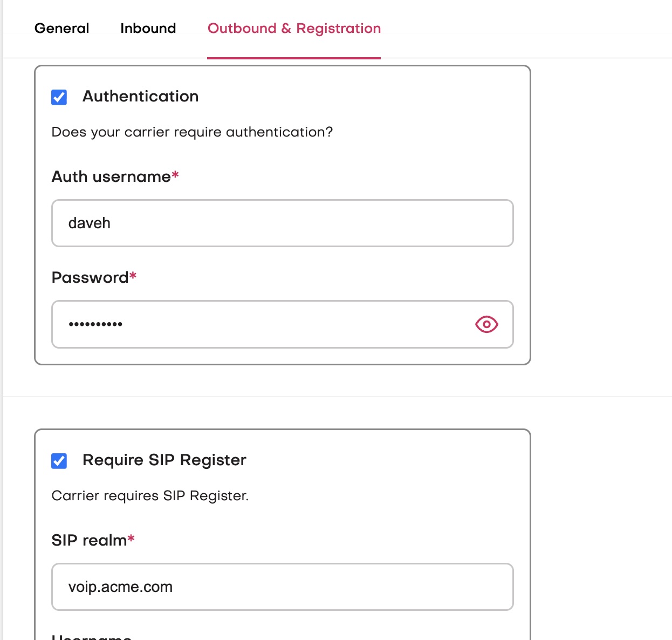
Task: Click the eye icon in the password box
Action: click(x=486, y=324)
